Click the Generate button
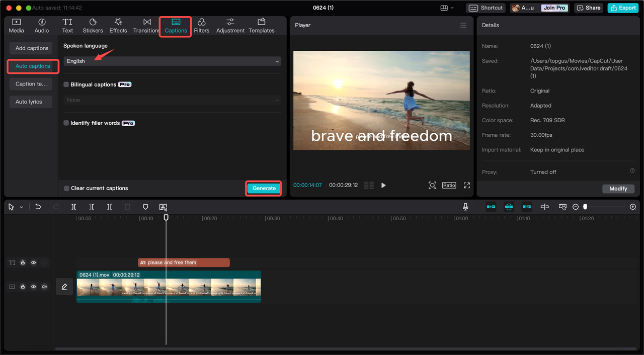Viewport: 644px width, 355px height. (264, 188)
